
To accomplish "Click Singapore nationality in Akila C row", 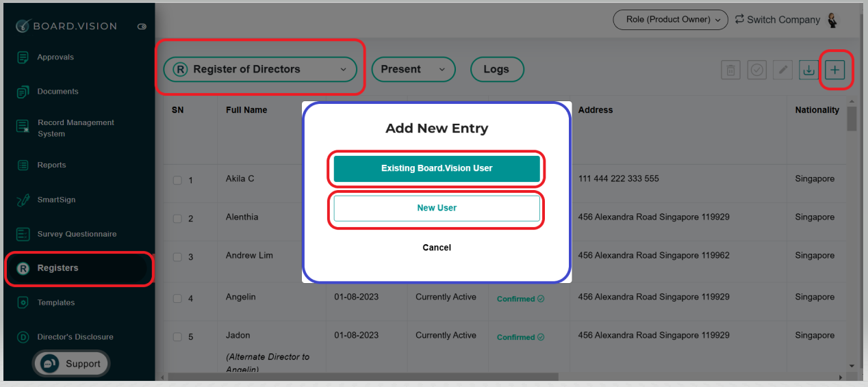I will click(x=815, y=179).
